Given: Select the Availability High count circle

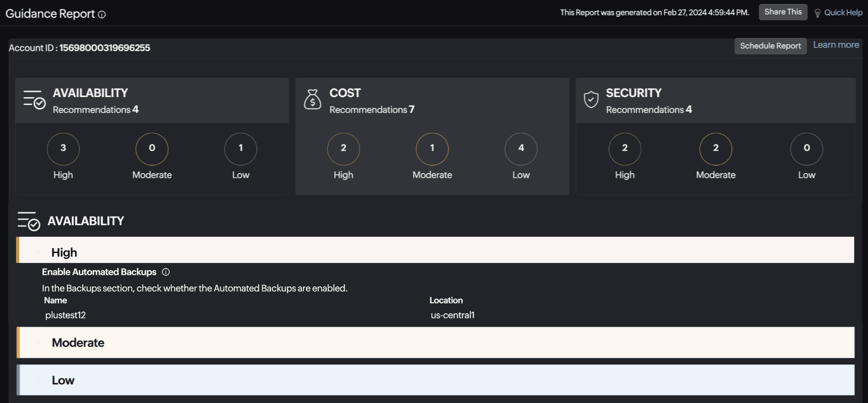Looking at the screenshot, I should click(63, 149).
